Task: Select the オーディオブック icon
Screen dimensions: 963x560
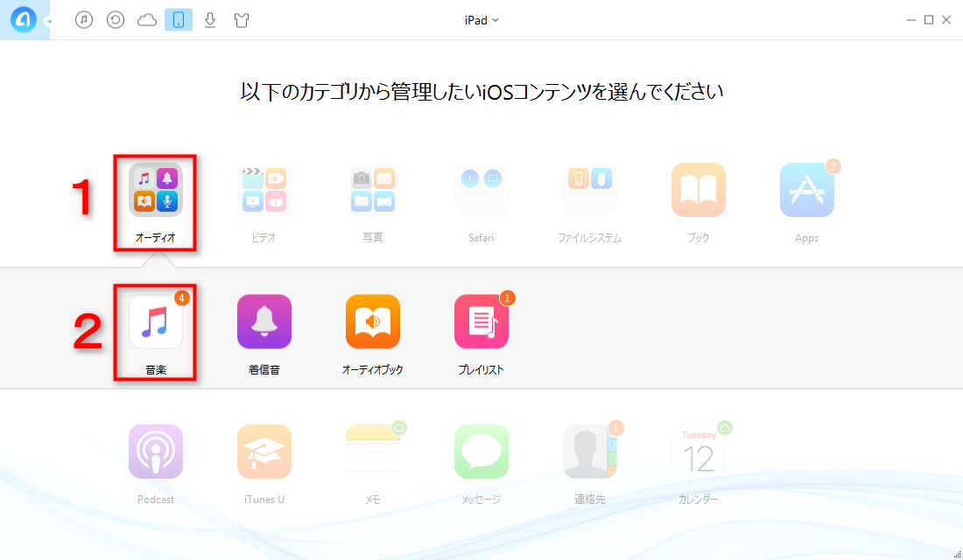Action: point(373,322)
